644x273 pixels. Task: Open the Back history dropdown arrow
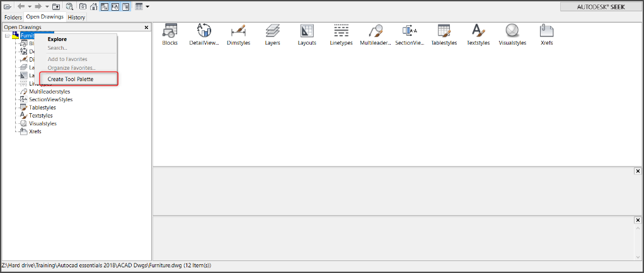tap(29, 6)
